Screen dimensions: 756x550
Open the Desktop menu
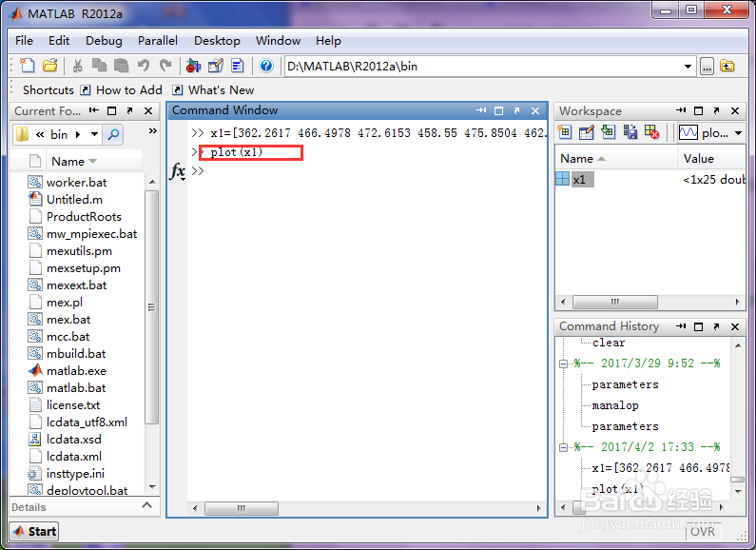point(217,41)
